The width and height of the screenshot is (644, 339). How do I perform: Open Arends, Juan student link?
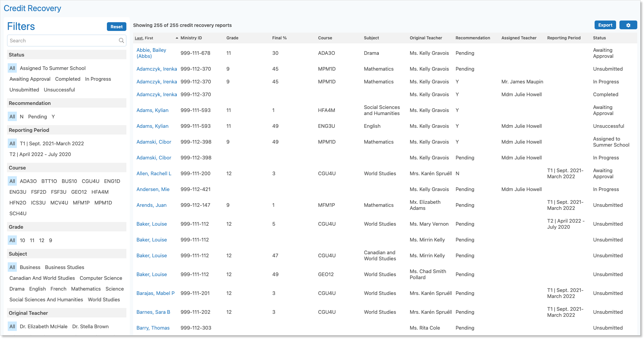[152, 205]
